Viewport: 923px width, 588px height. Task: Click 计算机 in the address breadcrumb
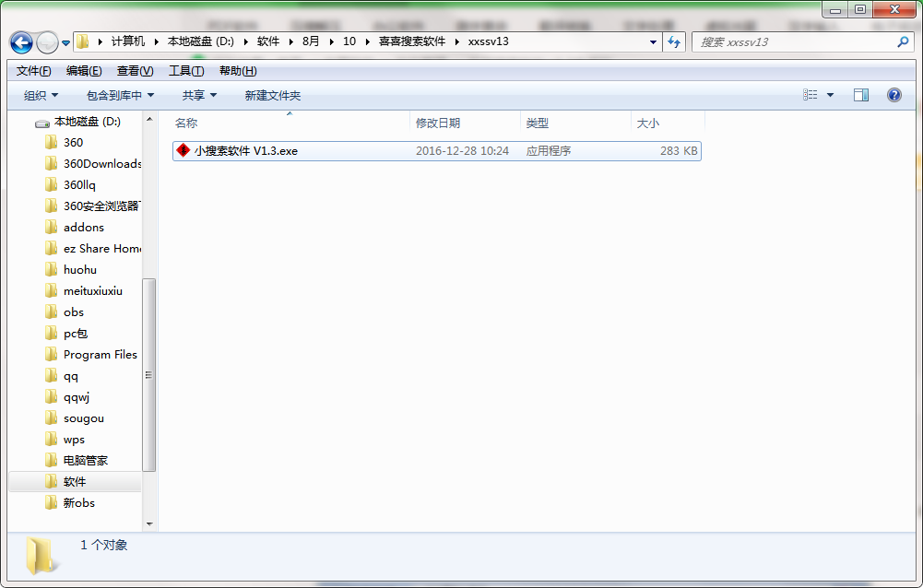128,41
